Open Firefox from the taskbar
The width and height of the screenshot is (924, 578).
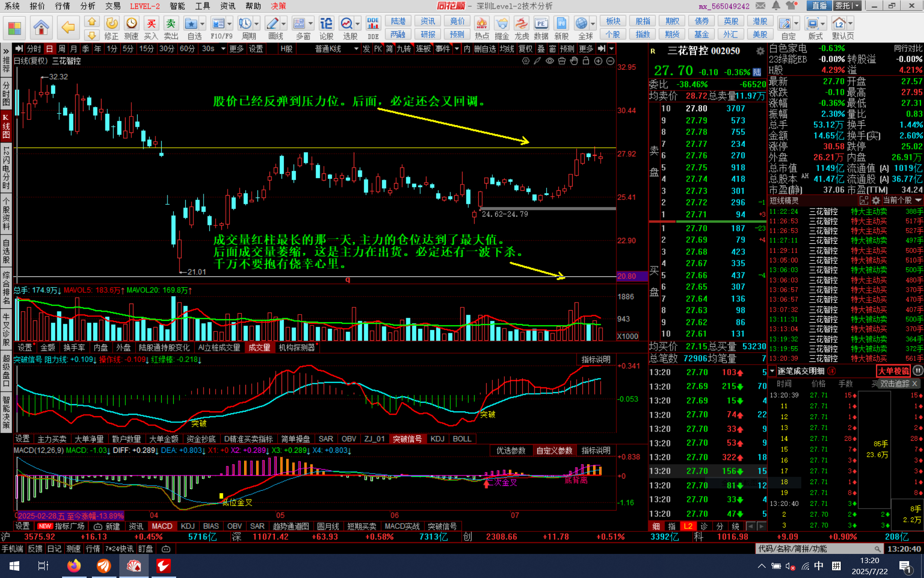74,566
